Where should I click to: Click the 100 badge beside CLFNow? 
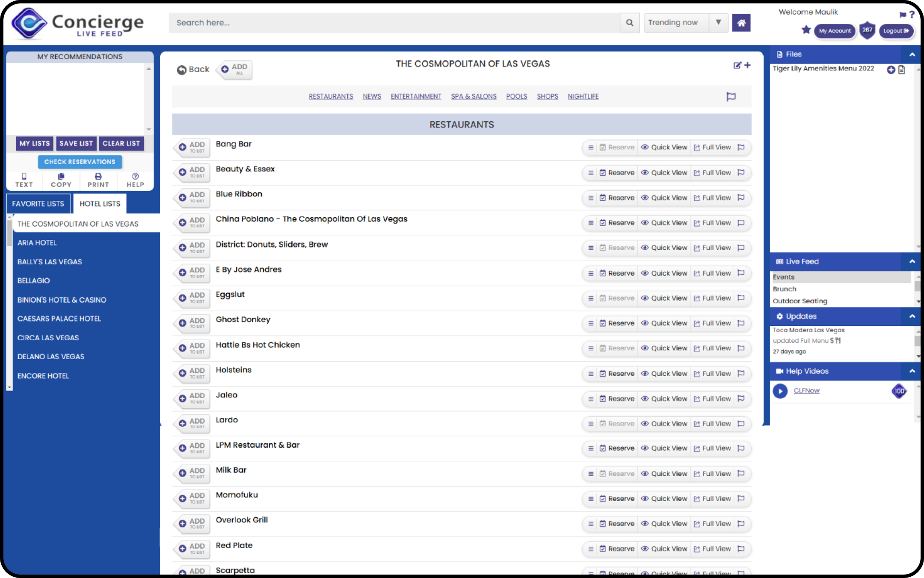tap(899, 391)
